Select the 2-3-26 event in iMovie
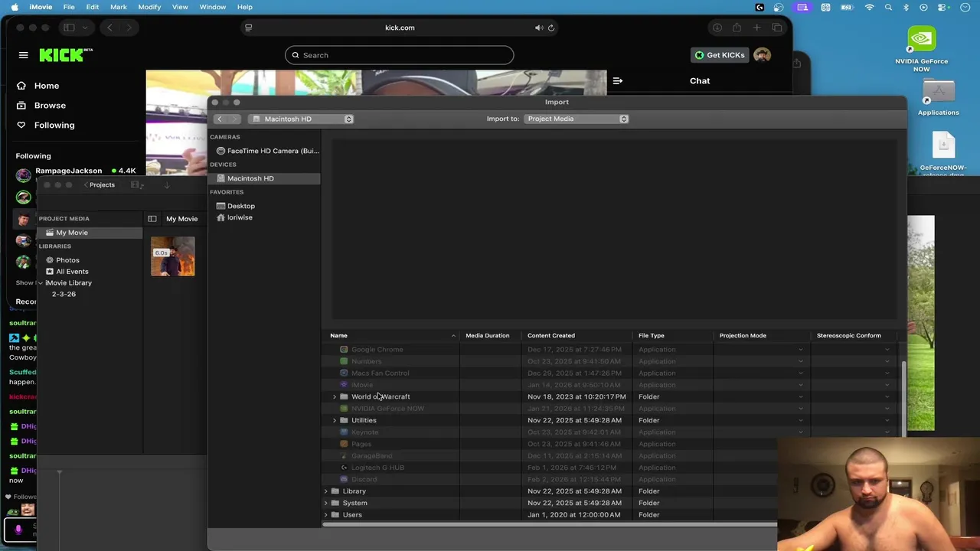This screenshot has height=551, width=980. tap(64, 295)
